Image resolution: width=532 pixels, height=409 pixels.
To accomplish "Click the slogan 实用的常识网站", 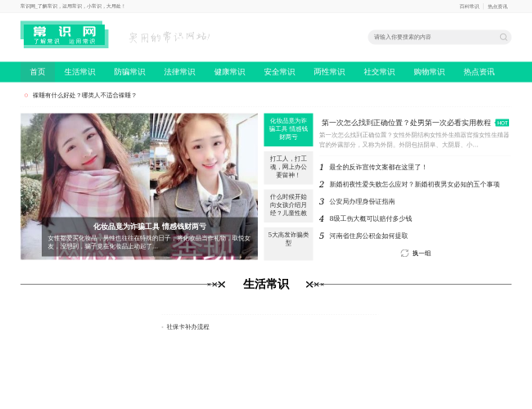I will pos(169,37).
